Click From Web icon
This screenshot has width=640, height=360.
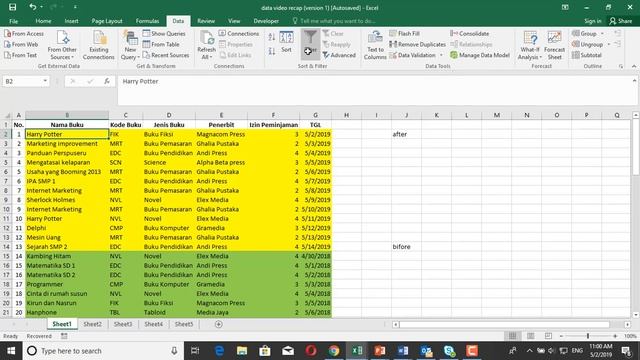[21, 44]
